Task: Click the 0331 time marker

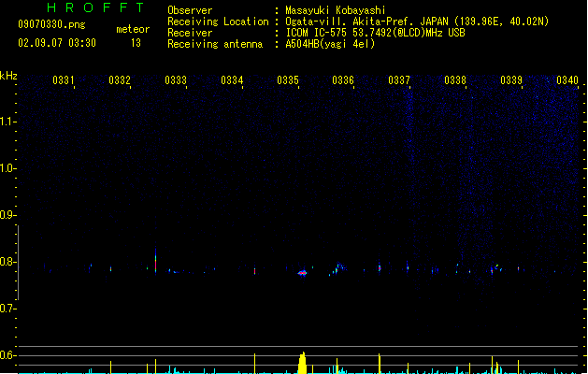Action: pyautogui.click(x=63, y=80)
